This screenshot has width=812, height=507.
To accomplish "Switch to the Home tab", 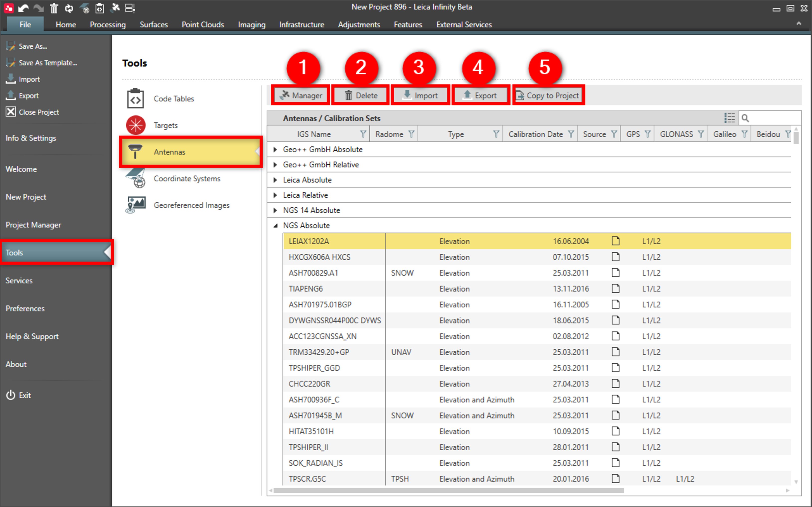I will point(66,24).
